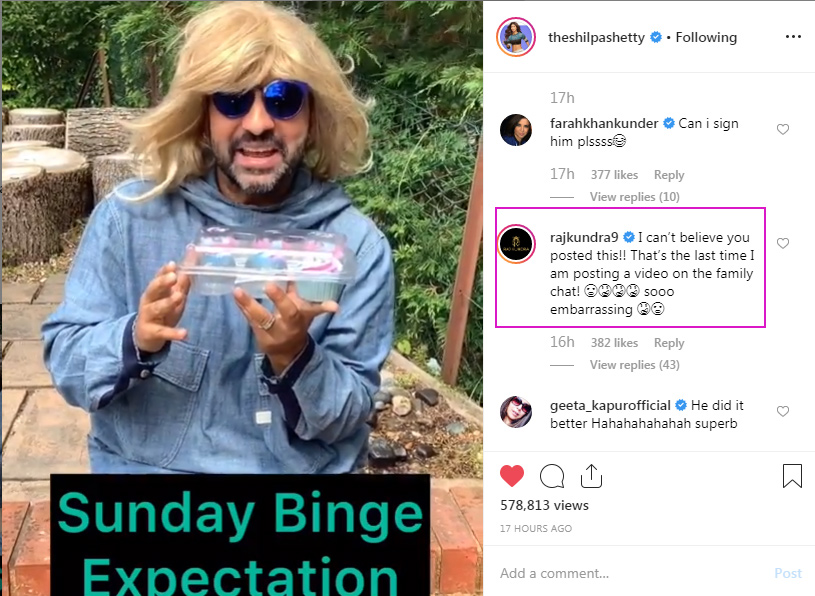This screenshot has width=815, height=596.
Task: Reply to farahkhankunder's comment
Action: click(669, 175)
